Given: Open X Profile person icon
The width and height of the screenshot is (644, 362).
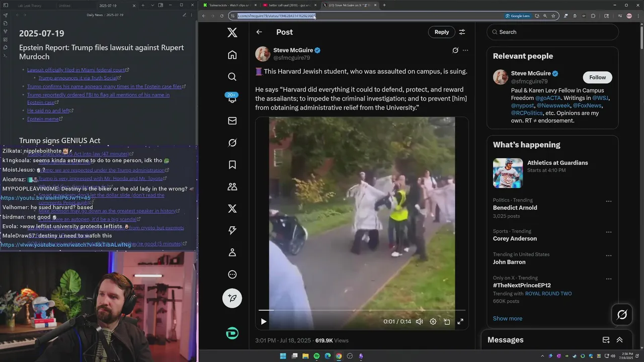Looking at the screenshot, I should [232, 252].
